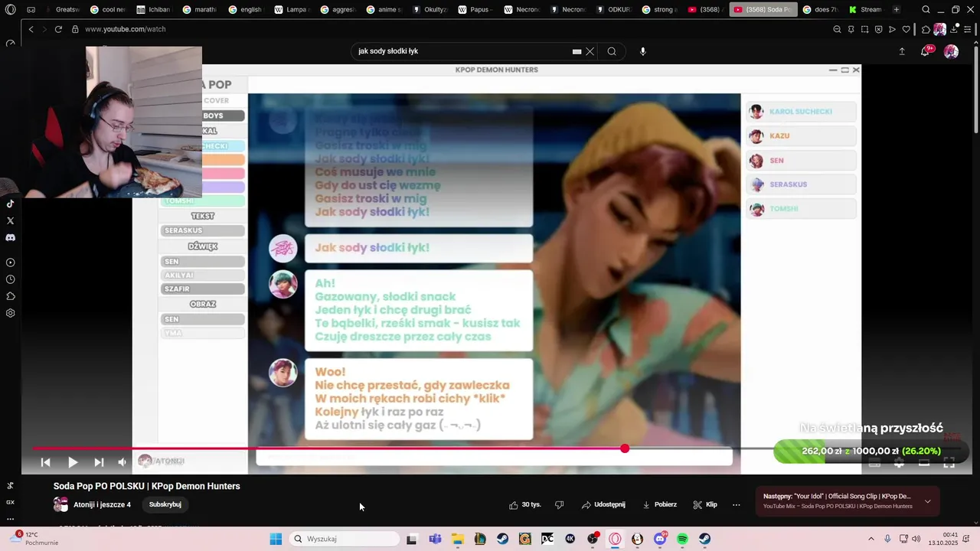Open the history clock icon in sidebar
The image size is (980, 551).
tap(10, 279)
